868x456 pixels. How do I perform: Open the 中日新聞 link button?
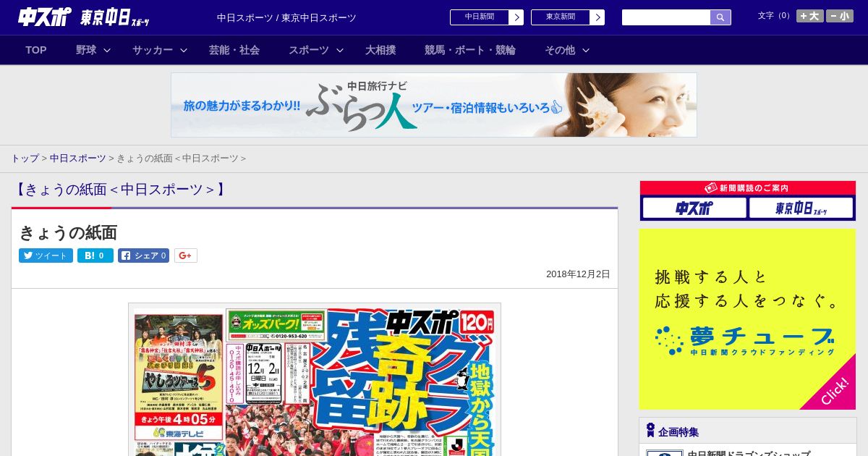click(x=479, y=17)
